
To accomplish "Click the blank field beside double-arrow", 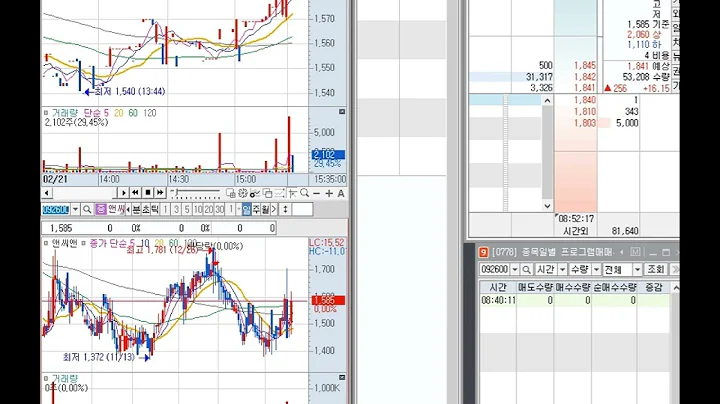I will (302, 209).
